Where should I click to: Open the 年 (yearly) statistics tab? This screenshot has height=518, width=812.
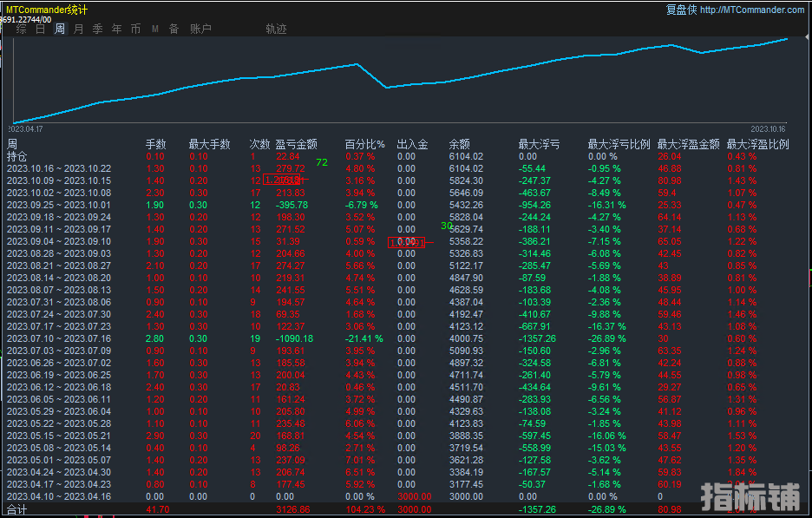(x=117, y=30)
